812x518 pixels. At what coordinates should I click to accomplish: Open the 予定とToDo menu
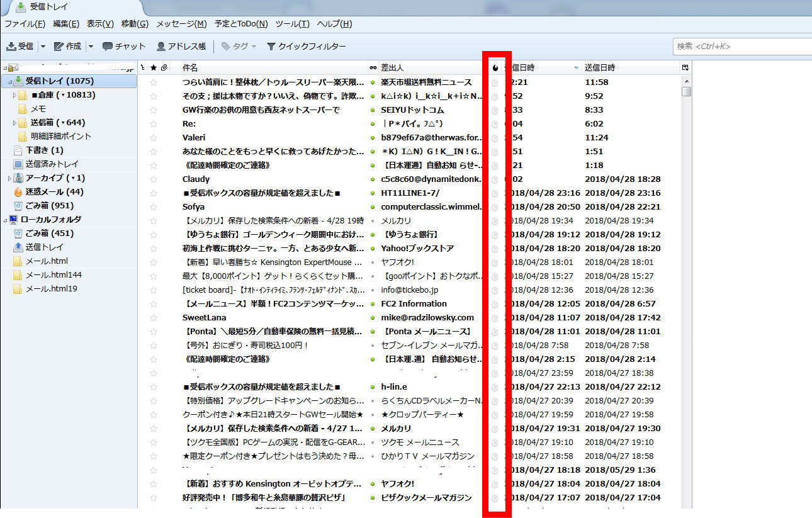[241, 24]
